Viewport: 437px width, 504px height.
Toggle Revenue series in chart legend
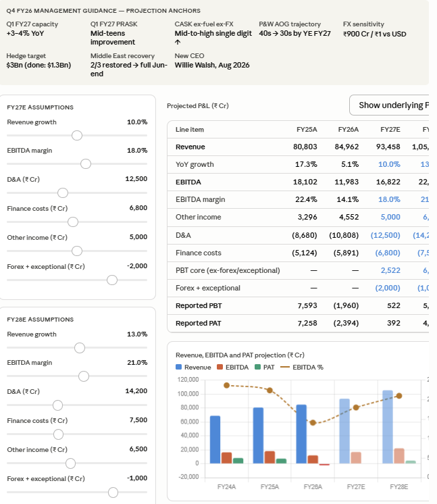[193, 367]
